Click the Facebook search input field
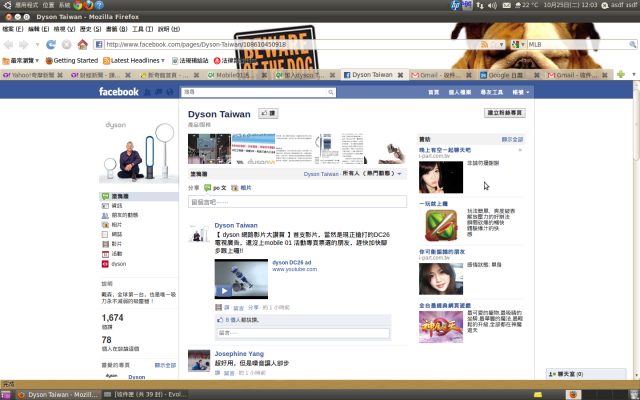Image resolution: width=640 pixels, height=400 pixels. [x=254, y=92]
